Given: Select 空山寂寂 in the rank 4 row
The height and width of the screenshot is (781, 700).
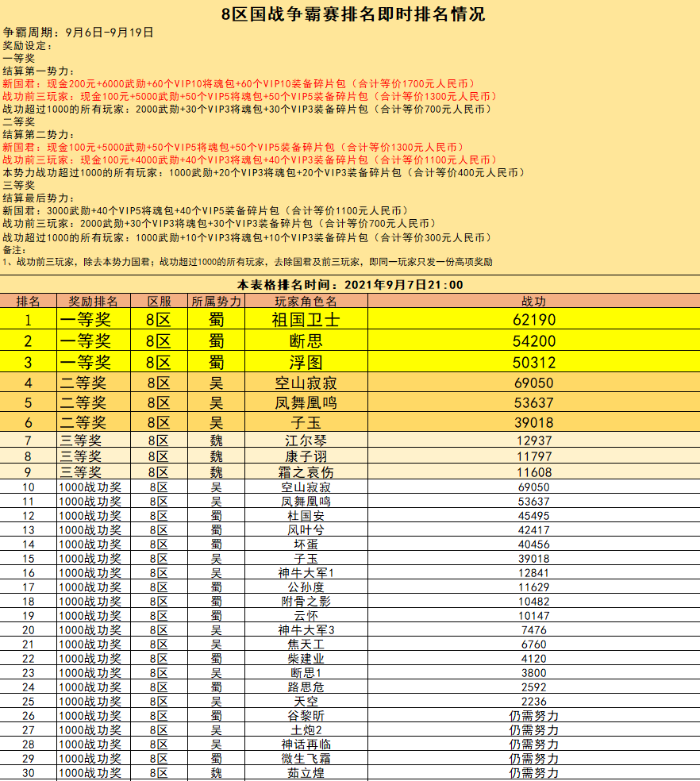Looking at the screenshot, I should pos(306,383).
